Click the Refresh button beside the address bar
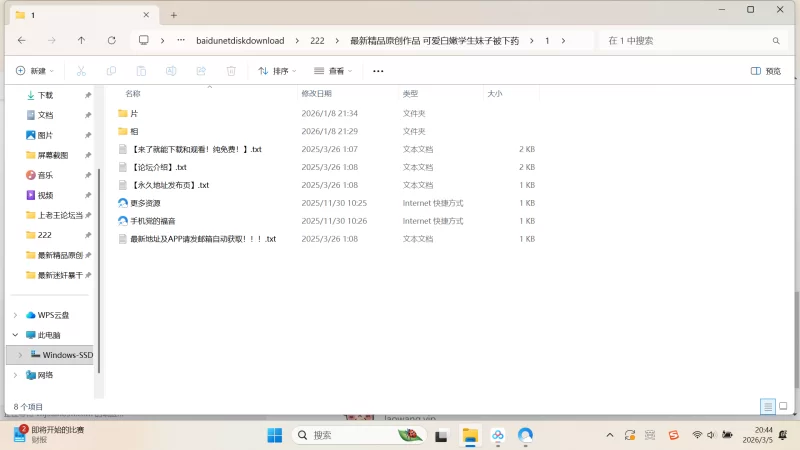This screenshot has height=450, width=800. pos(111,40)
